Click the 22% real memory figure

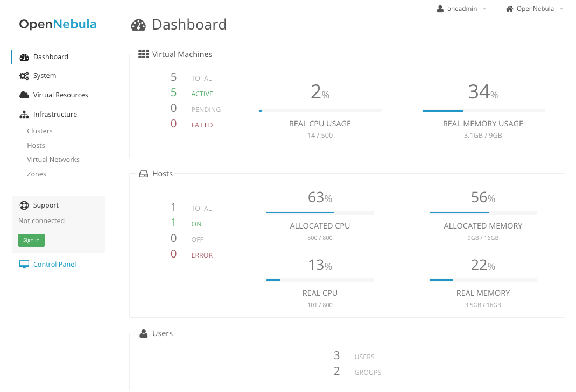coord(483,266)
